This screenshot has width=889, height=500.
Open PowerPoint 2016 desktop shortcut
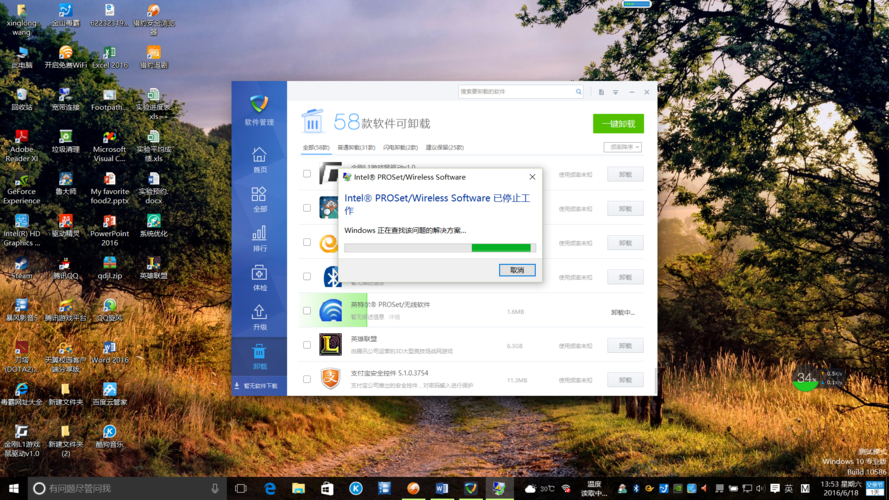pos(109,230)
